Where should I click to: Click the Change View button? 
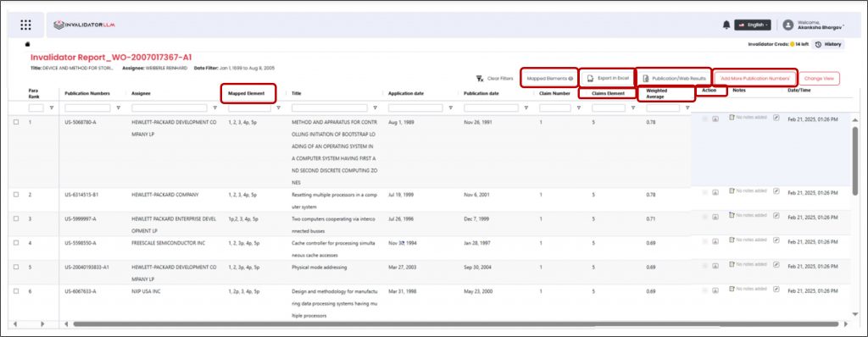click(819, 79)
